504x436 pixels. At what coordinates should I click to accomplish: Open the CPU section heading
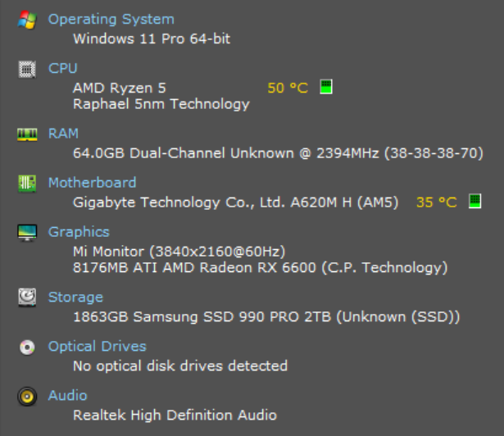point(63,68)
